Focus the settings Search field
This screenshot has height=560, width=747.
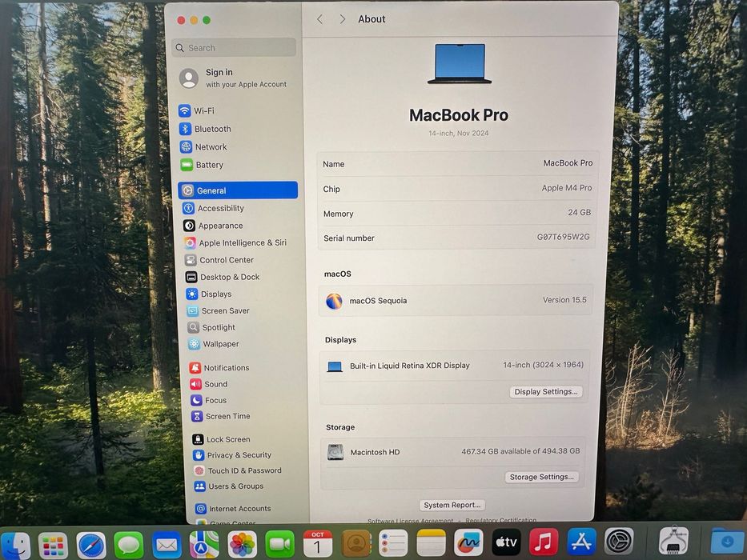click(234, 48)
